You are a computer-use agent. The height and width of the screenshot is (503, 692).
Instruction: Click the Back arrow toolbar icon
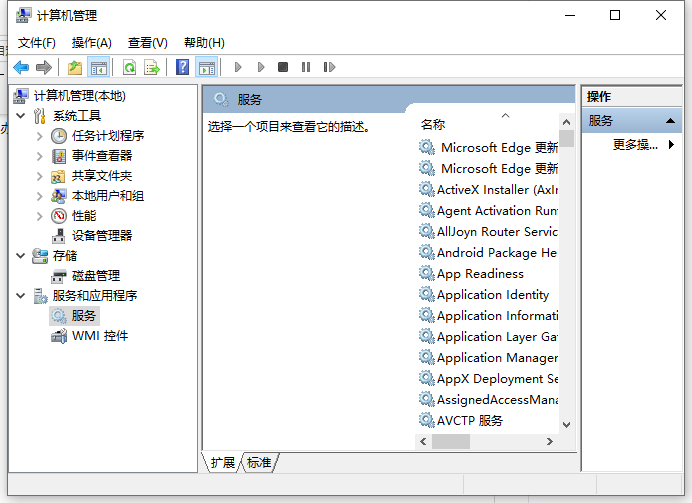[x=21, y=67]
